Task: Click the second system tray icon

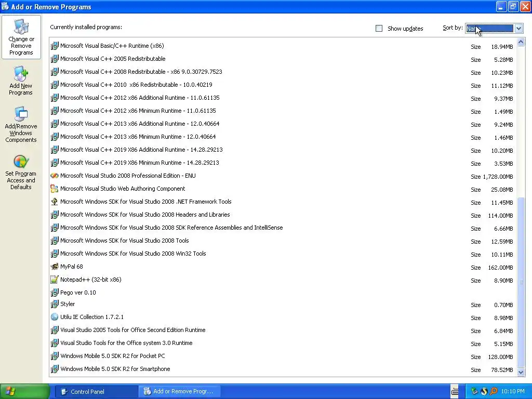Action: click(x=484, y=391)
